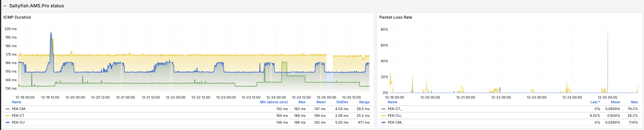Click the PEK-CM green legend color swatch
This screenshot has height=130, width=644.
click(x=8, y=109)
